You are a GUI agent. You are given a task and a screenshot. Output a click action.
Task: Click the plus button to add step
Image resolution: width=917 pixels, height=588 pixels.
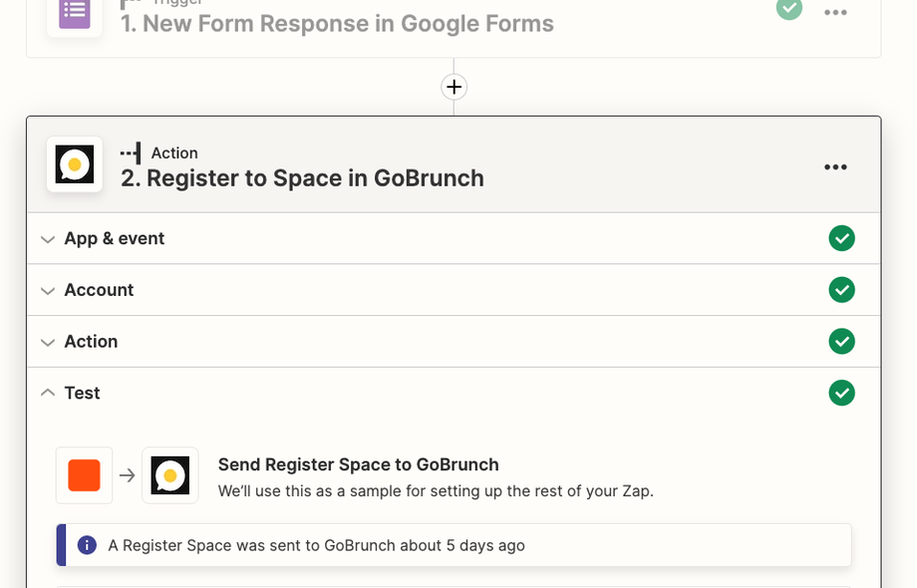tap(455, 87)
